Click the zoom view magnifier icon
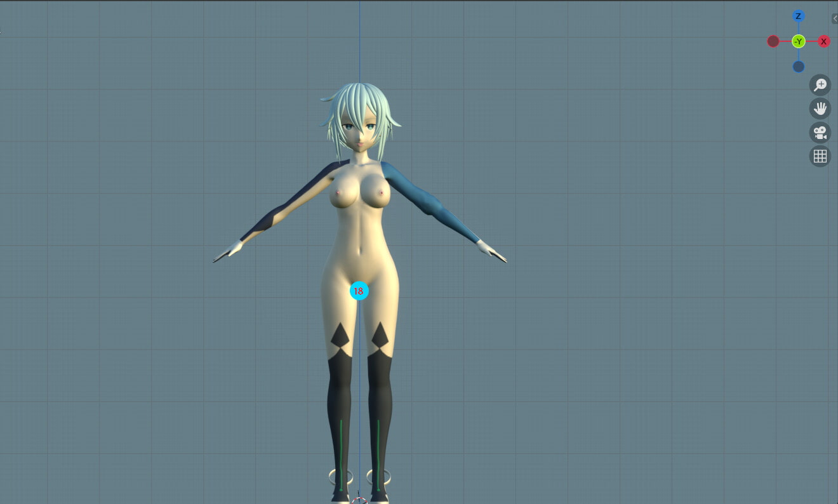The width and height of the screenshot is (838, 504). click(820, 84)
